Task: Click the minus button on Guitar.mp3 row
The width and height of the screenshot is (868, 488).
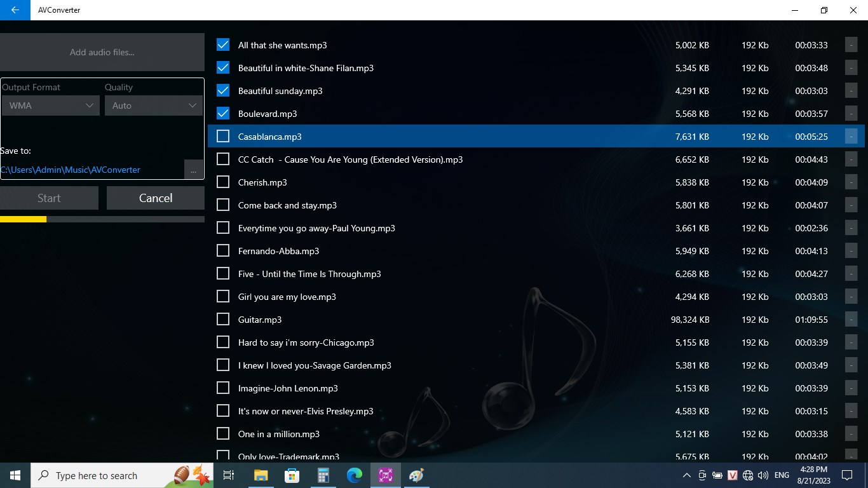Action: tap(851, 320)
